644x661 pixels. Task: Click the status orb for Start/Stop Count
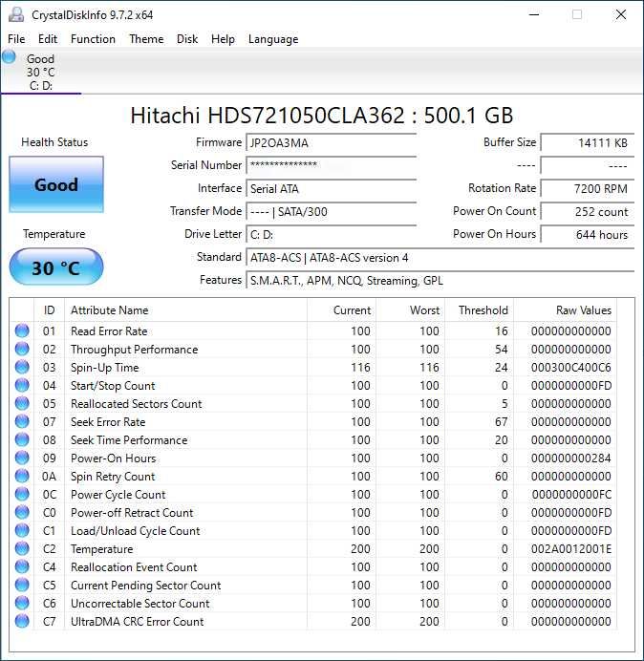(x=22, y=385)
